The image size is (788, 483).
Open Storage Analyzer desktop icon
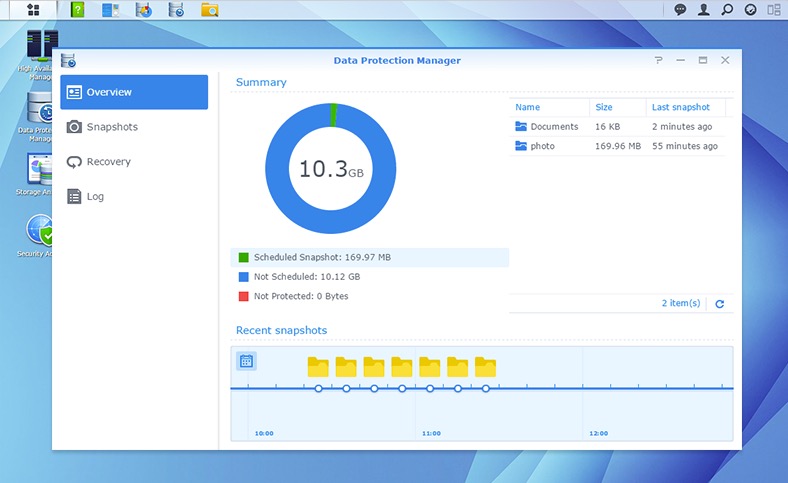tap(38, 175)
